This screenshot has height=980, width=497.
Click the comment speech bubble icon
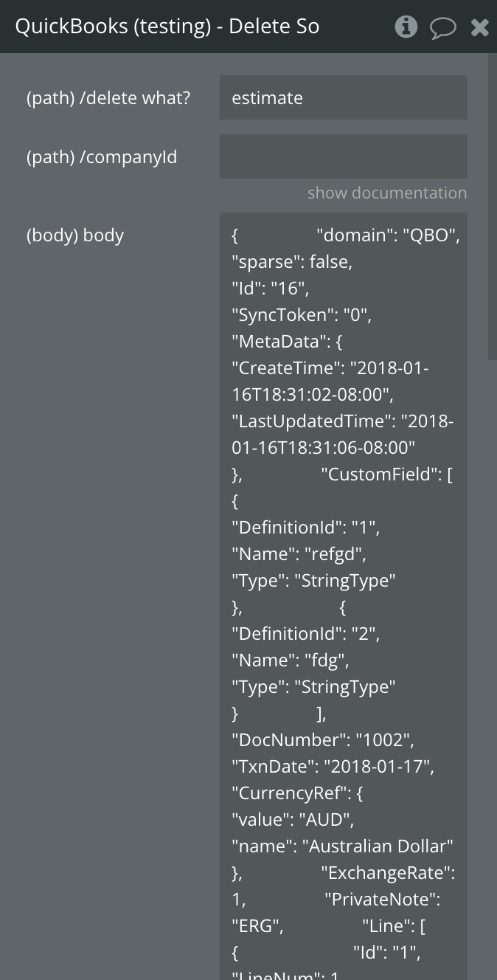(442, 28)
